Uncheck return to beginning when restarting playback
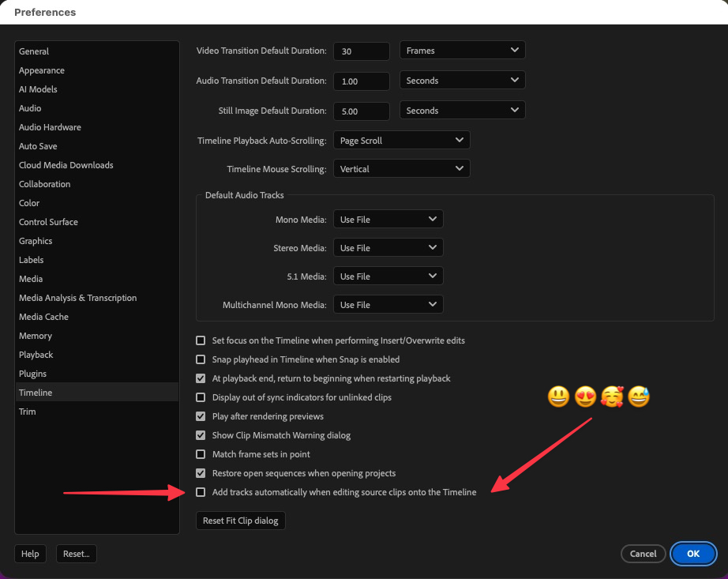 [x=201, y=378]
